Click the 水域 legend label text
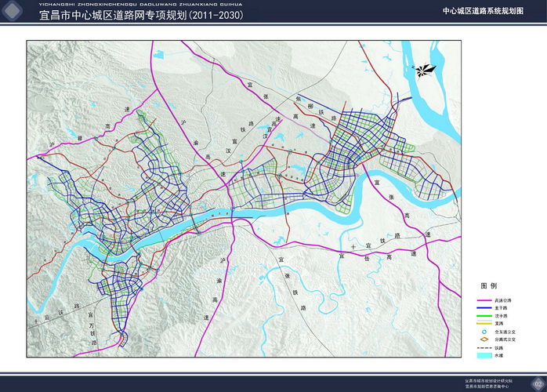The width and height of the screenshot is (547, 392). pyautogui.click(x=499, y=356)
